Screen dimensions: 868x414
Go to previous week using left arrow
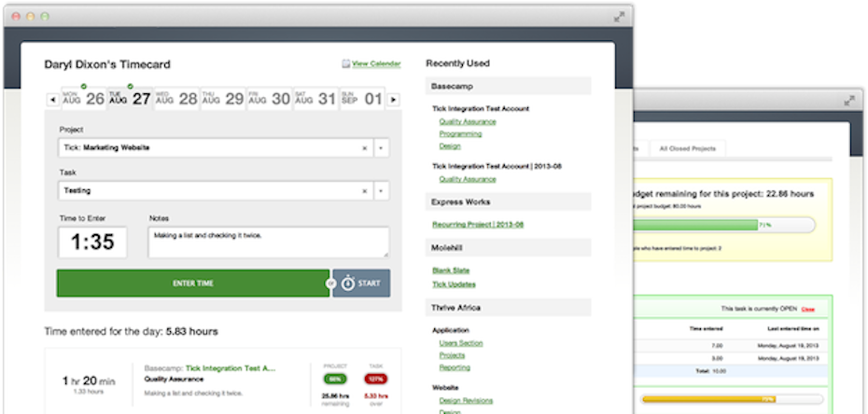click(52, 98)
